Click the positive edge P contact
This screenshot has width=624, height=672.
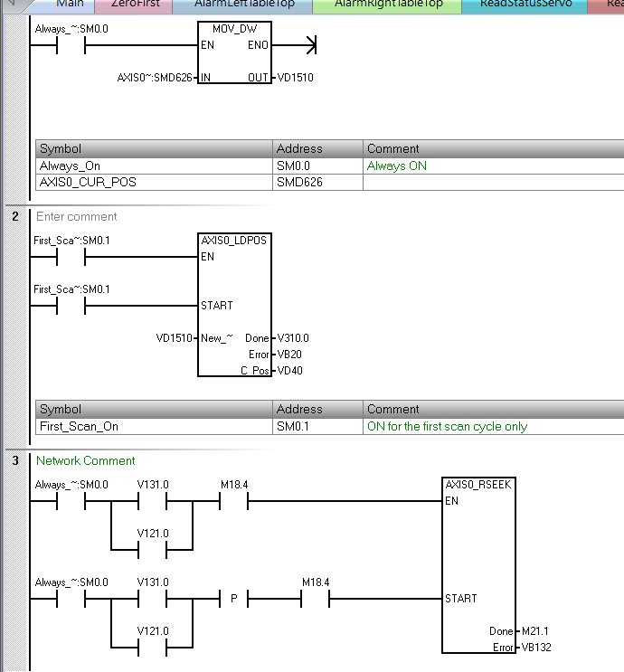[x=233, y=599]
